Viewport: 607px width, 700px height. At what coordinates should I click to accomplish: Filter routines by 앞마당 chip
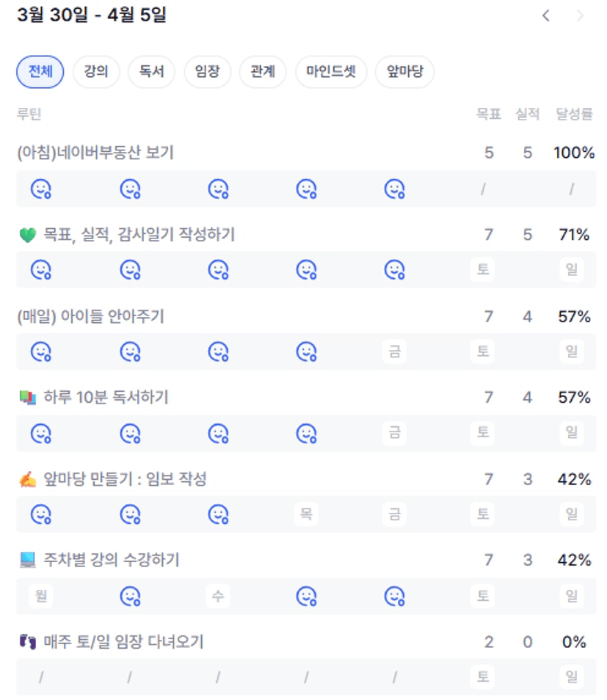pos(404,72)
